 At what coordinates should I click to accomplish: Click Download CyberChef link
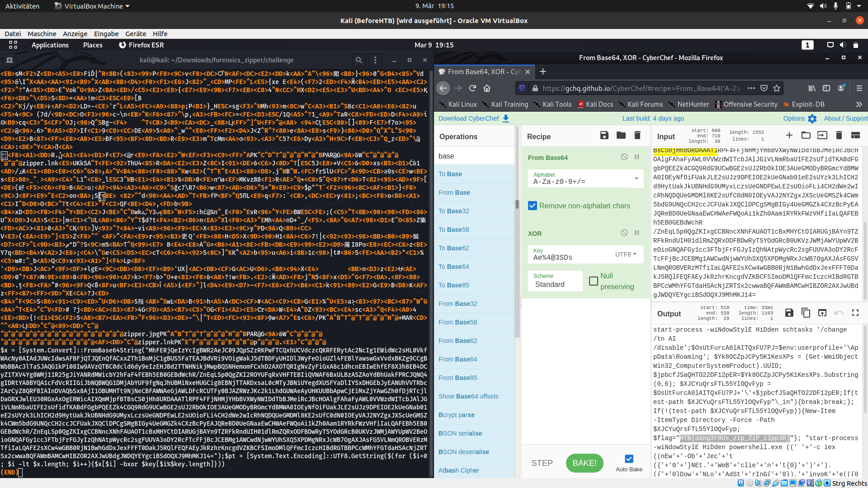click(474, 118)
